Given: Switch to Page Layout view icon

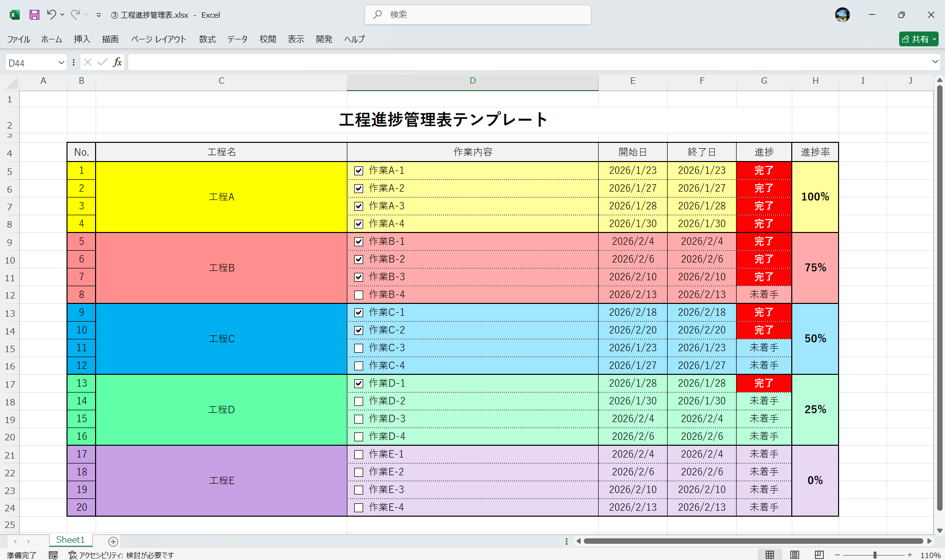Looking at the screenshot, I should [794, 554].
